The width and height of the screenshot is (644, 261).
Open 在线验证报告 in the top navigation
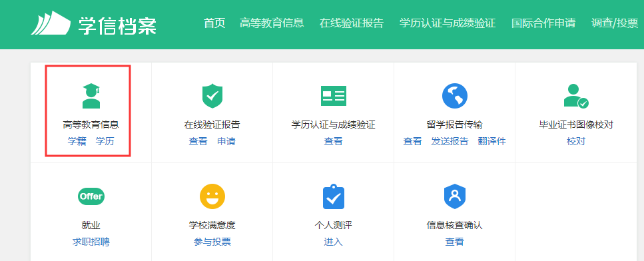click(352, 23)
